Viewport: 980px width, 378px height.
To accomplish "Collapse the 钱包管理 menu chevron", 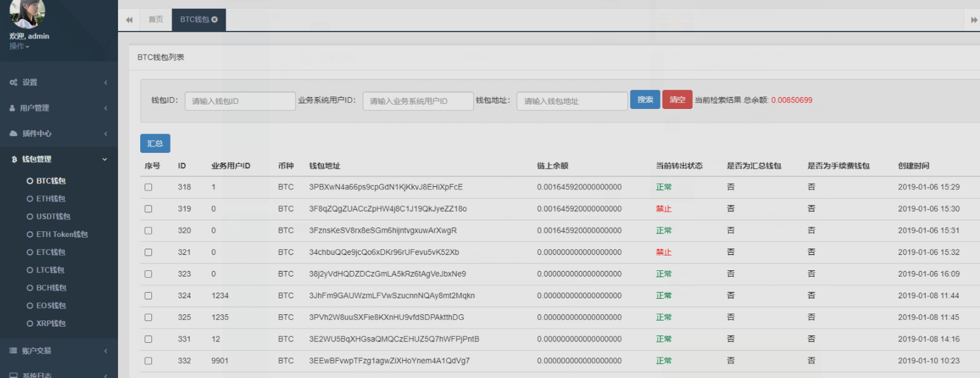I will (x=105, y=160).
